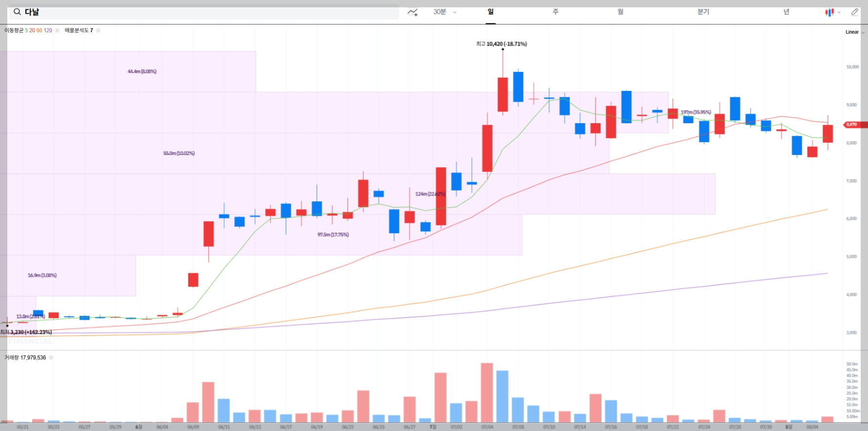This screenshot has width=868, height=431.
Task: Click the 거래량 17,979,536 volume label
Action: (x=25, y=358)
